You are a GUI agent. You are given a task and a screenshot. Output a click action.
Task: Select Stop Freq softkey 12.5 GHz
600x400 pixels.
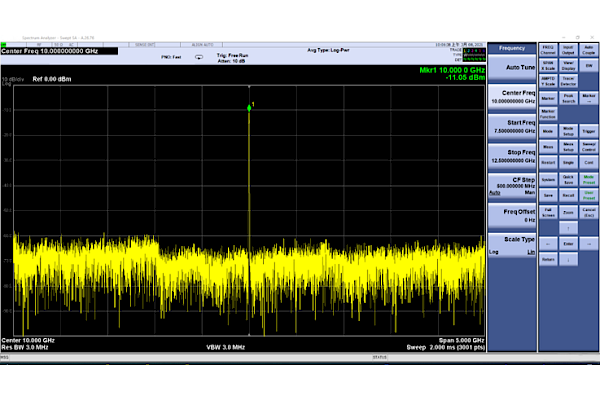coord(512,157)
